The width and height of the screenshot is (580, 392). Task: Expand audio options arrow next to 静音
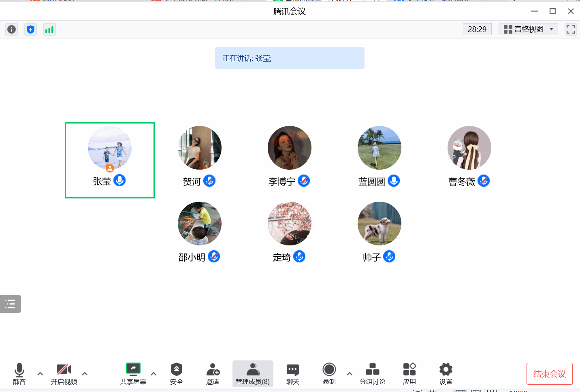click(40, 374)
